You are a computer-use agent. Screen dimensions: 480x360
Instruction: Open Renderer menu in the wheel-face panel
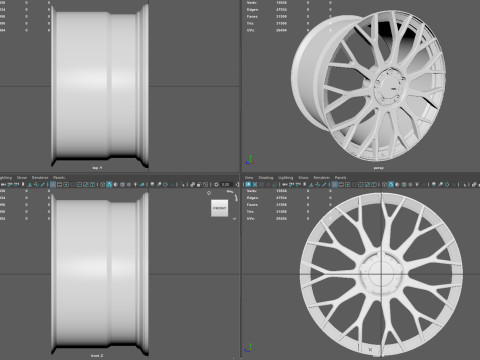tap(322, 178)
